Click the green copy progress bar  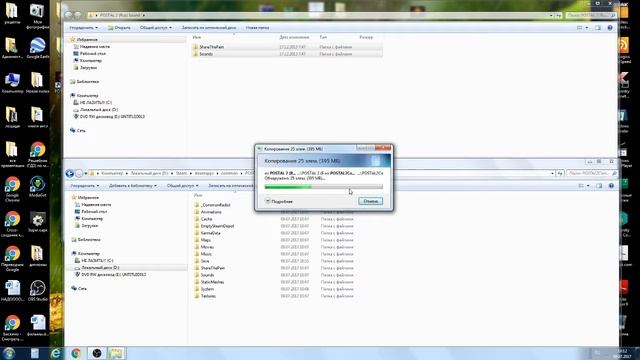[324, 187]
